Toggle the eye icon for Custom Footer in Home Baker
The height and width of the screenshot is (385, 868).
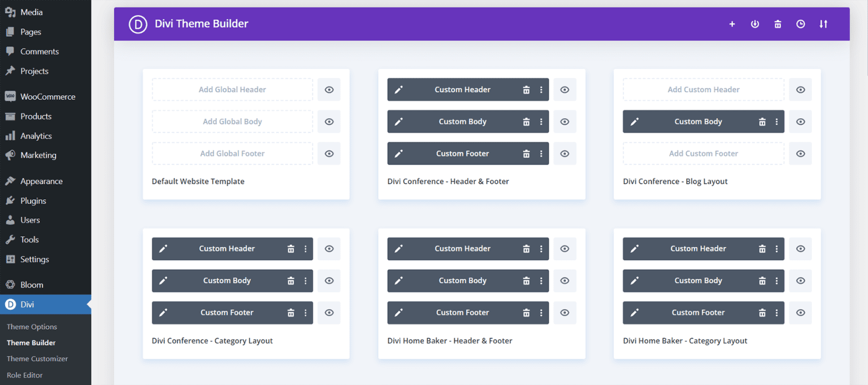pos(565,313)
